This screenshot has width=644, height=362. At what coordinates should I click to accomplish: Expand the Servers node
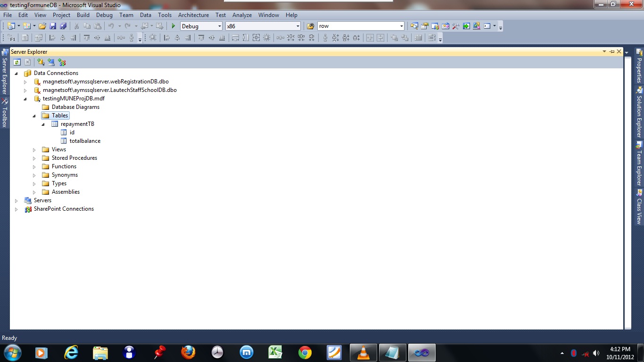[17, 201]
